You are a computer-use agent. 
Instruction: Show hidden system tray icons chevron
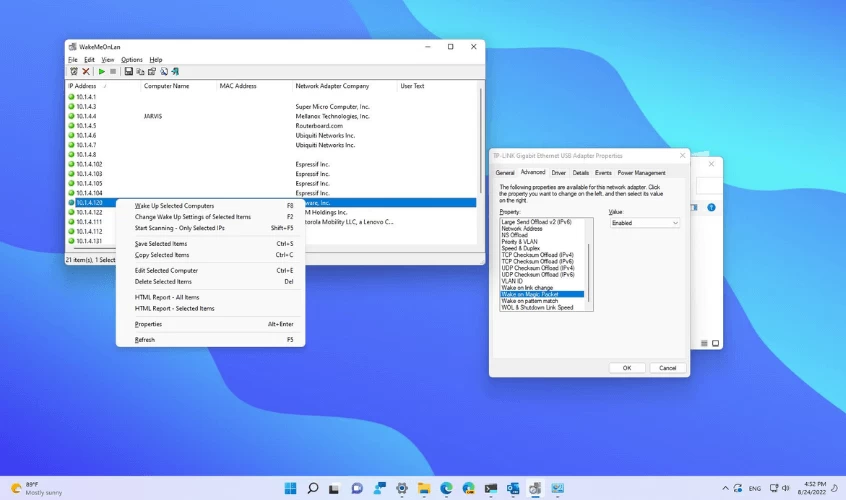[725, 488]
